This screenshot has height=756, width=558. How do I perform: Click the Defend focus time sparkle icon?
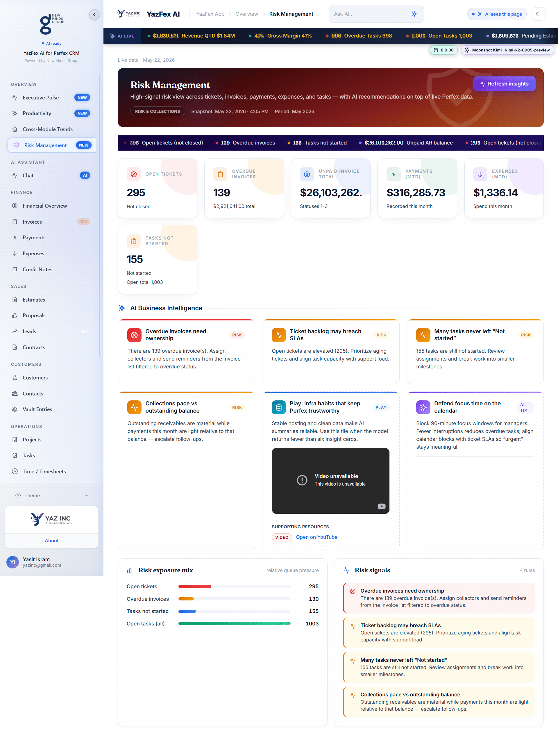tap(423, 407)
